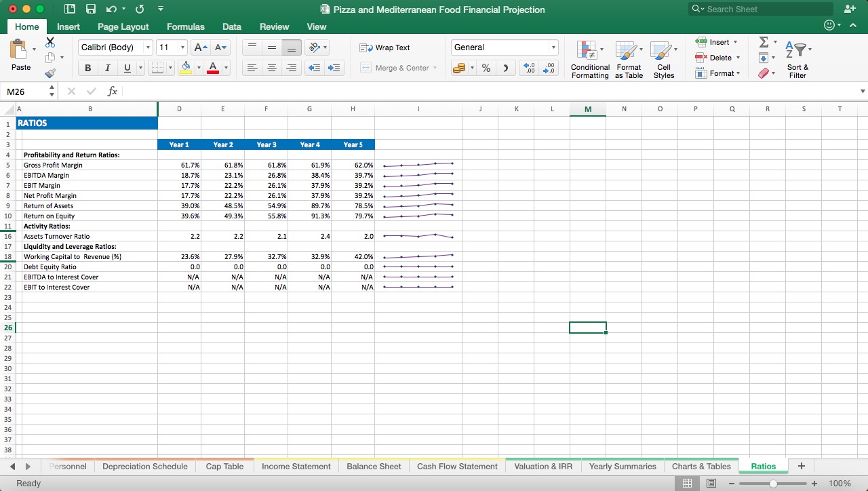Apply comma style
Image resolution: width=868 pixels, height=491 pixels.
(x=505, y=68)
